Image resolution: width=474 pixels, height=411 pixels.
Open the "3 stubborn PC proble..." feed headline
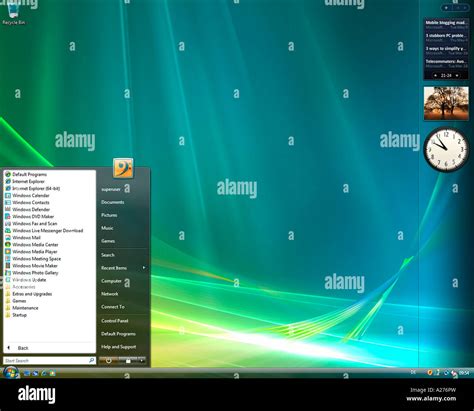[x=446, y=35]
